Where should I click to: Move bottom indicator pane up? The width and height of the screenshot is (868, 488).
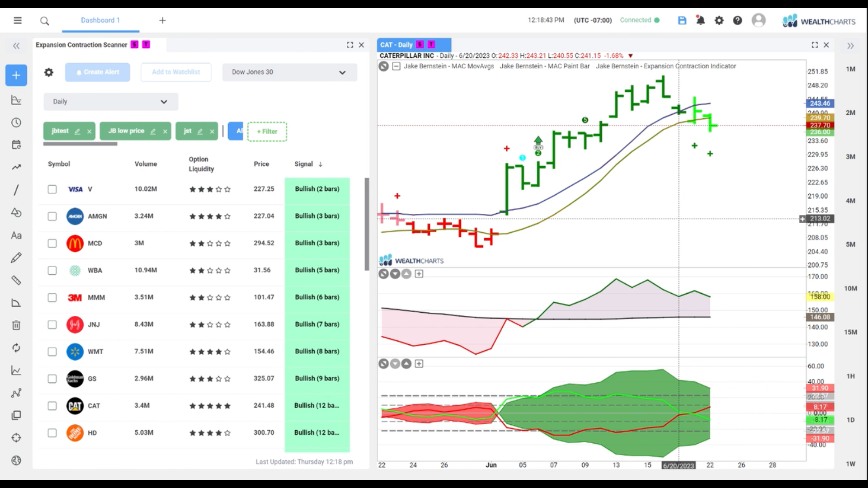pos(406,364)
